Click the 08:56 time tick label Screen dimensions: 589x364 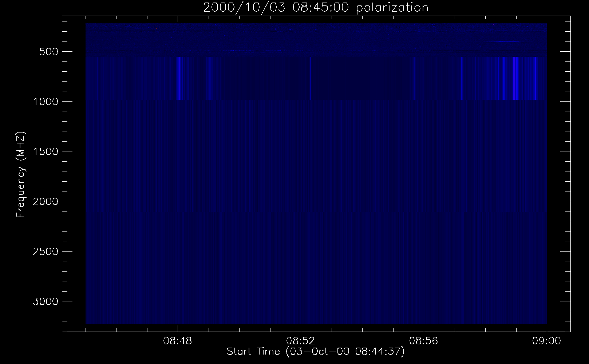point(424,341)
